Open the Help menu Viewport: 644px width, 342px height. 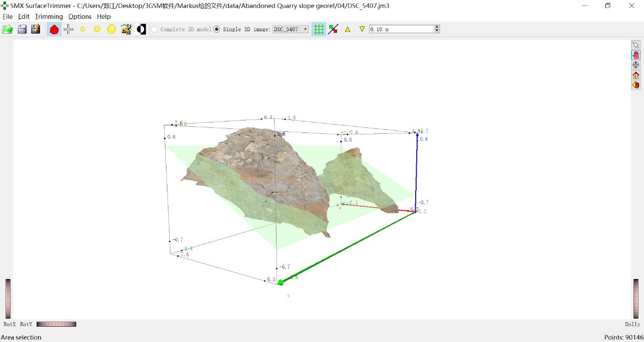(104, 16)
